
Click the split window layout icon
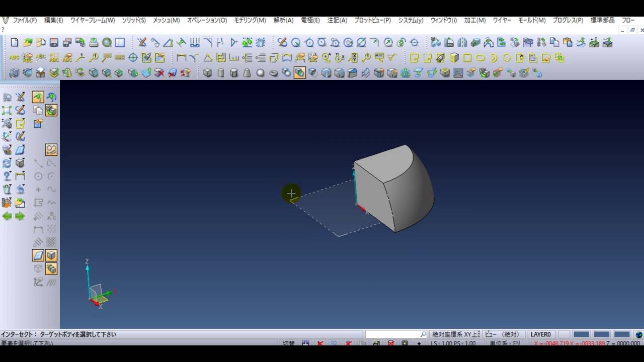(120, 43)
